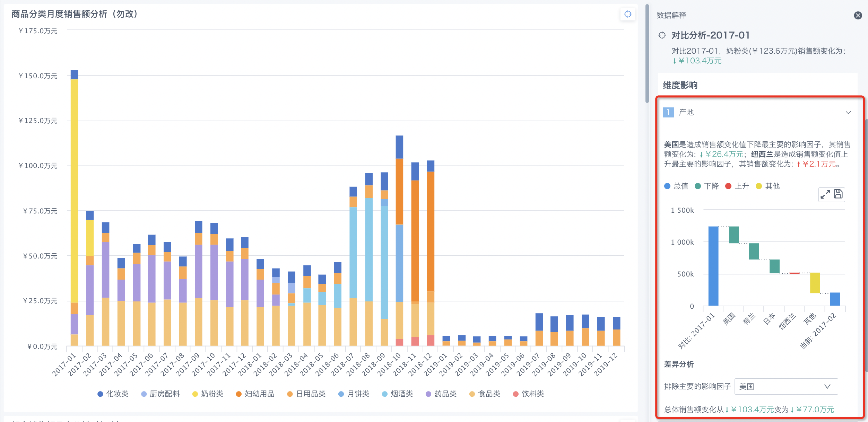Close the 数据解释 panel

(x=858, y=15)
